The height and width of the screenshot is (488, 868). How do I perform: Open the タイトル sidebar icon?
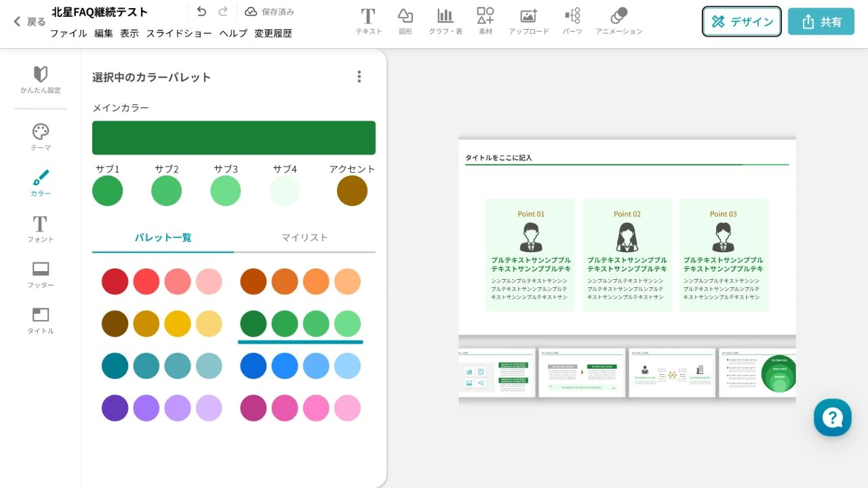[41, 314]
